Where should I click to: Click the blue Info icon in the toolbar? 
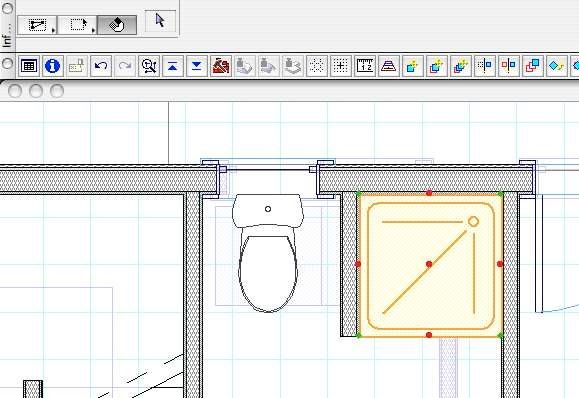click(52, 66)
